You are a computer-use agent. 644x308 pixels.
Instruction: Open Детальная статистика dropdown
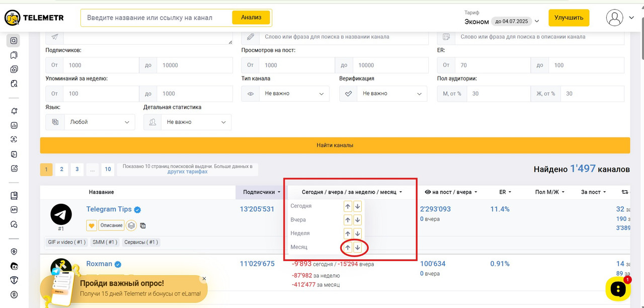pos(188,122)
